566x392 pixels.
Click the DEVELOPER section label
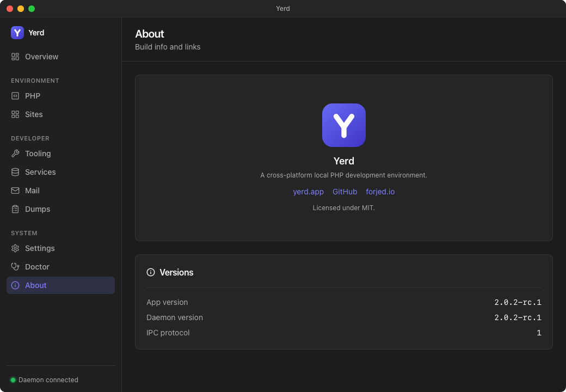(30, 138)
